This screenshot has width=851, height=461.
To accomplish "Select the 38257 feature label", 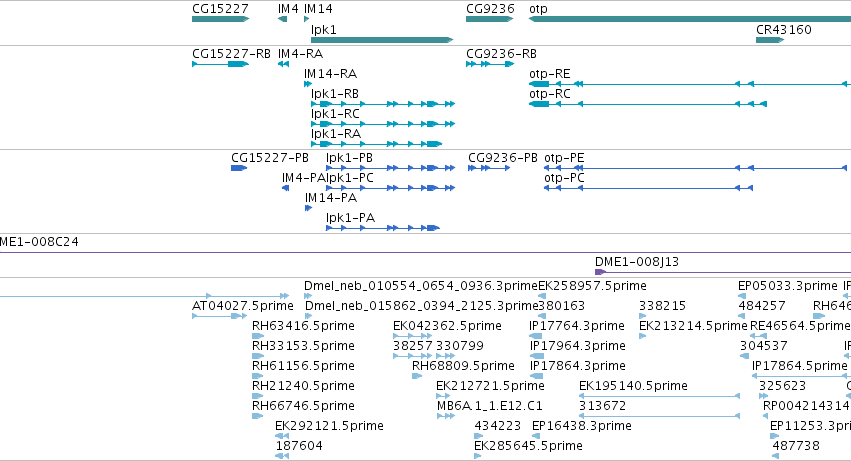I will click(412, 346).
